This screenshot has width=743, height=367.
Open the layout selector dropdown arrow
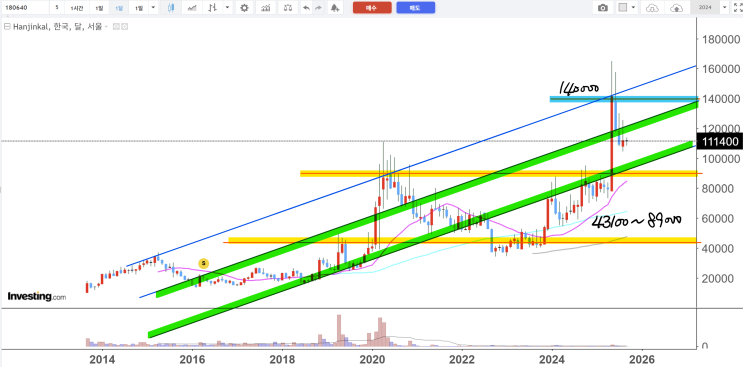(634, 8)
